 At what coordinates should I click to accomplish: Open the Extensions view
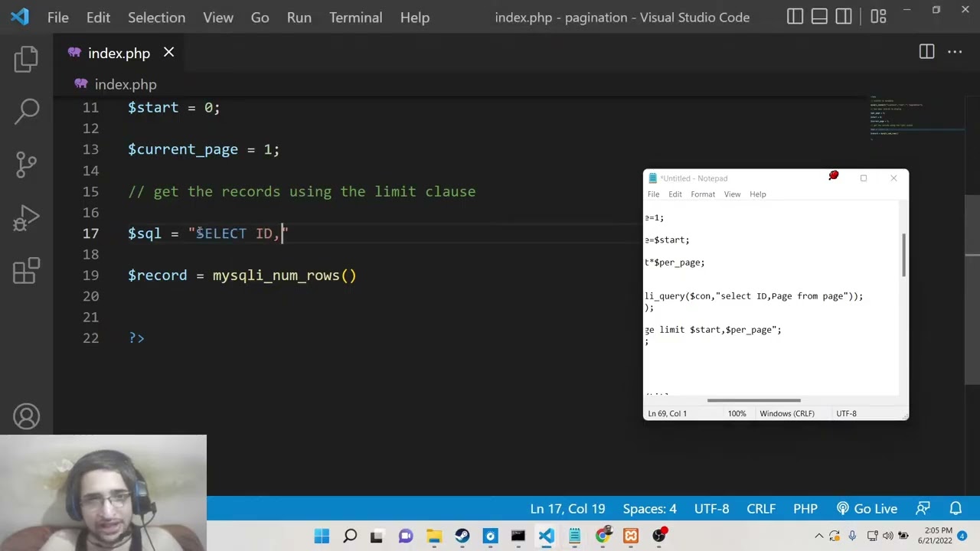[26, 270]
